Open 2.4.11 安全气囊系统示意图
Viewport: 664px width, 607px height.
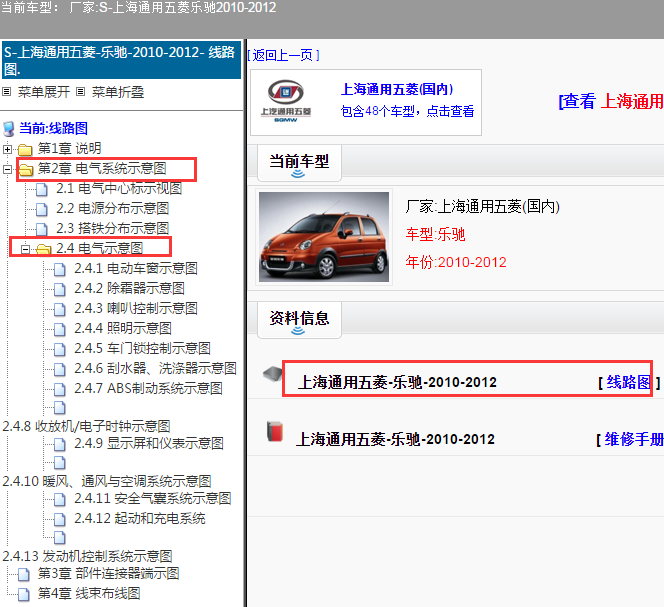pyautogui.click(x=153, y=498)
